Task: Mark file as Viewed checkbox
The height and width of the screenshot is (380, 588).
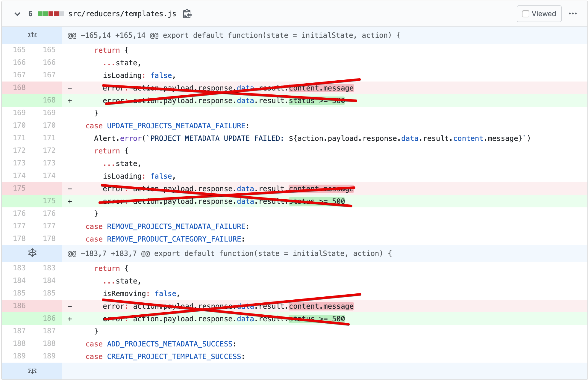Action: tap(526, 14)
